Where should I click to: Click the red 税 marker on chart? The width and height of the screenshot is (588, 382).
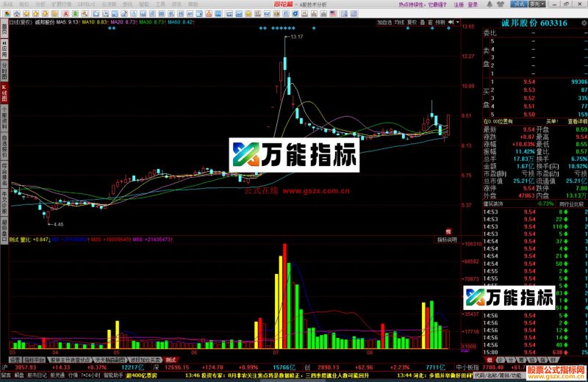pos(448,231)
